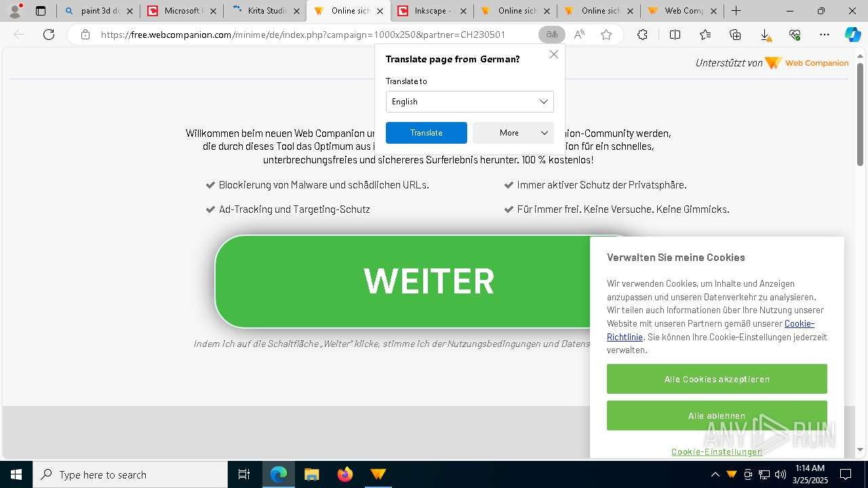Click the Web Companion logo
This screenshot has height=488, width=868.
click(x=807, y=63)
